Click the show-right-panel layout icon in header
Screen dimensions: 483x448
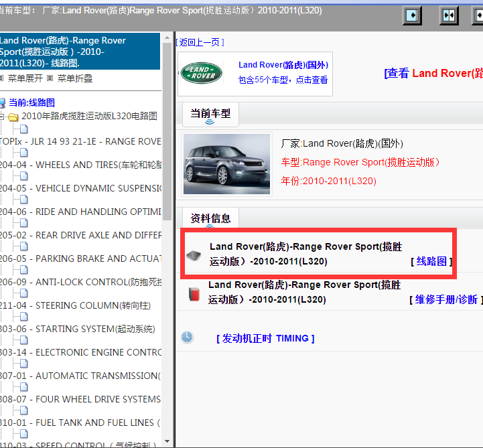click(412, 15)
